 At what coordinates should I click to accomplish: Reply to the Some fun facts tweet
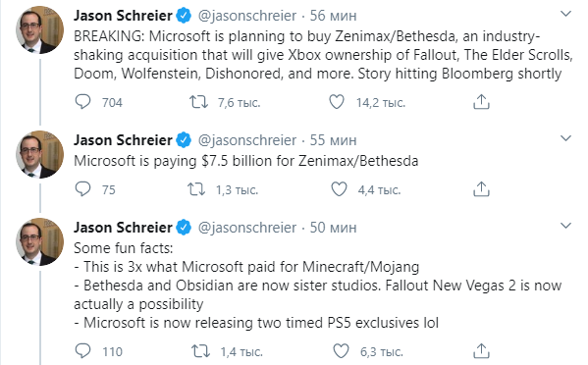(x=82, y=351)
